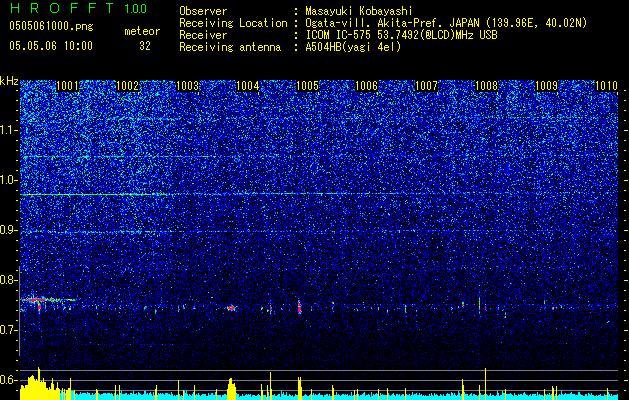Screen dimensions: 629x400
Task: Click the 'Observer' field label
Action: pyautogui.click(x=203, y=11)
